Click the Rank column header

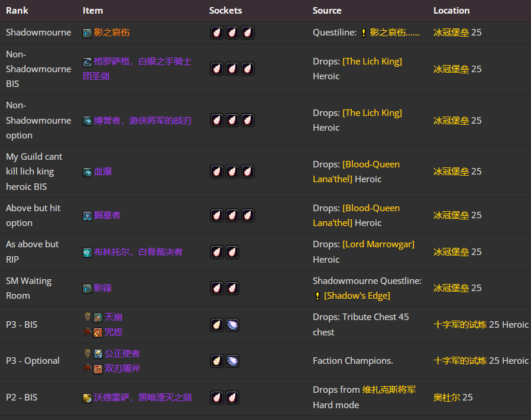point(17,11)
